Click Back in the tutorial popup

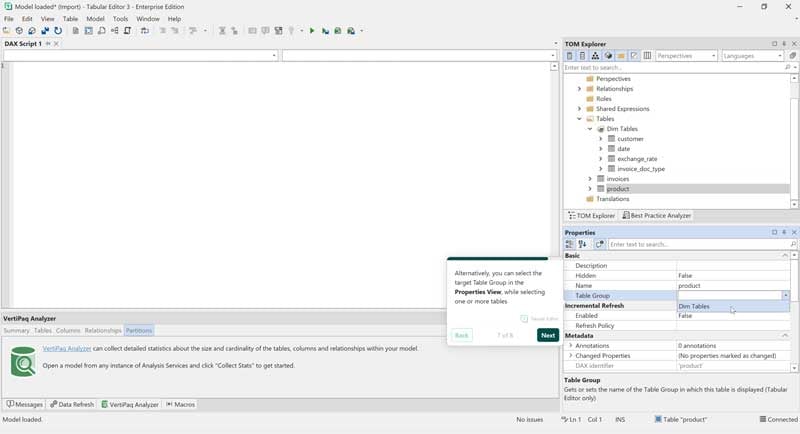click(462, 335)
